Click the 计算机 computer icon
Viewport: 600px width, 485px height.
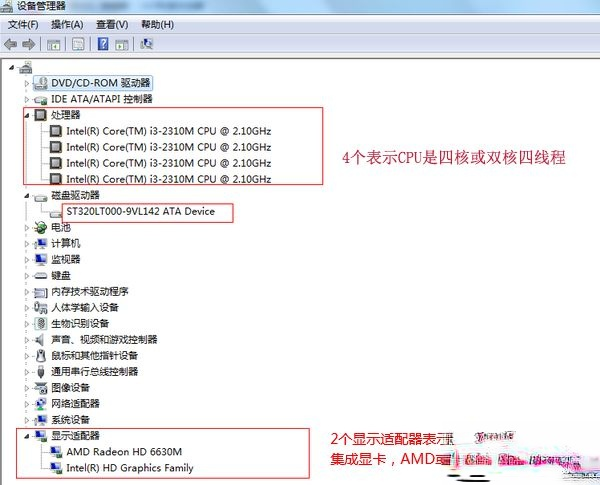tap(40, 243)
